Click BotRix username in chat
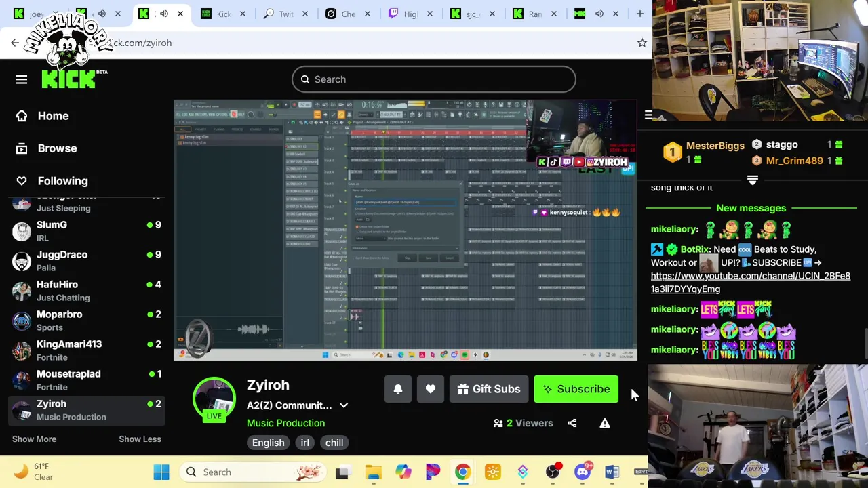The height and width of the screenshot is (488, 868). point(695,249)
